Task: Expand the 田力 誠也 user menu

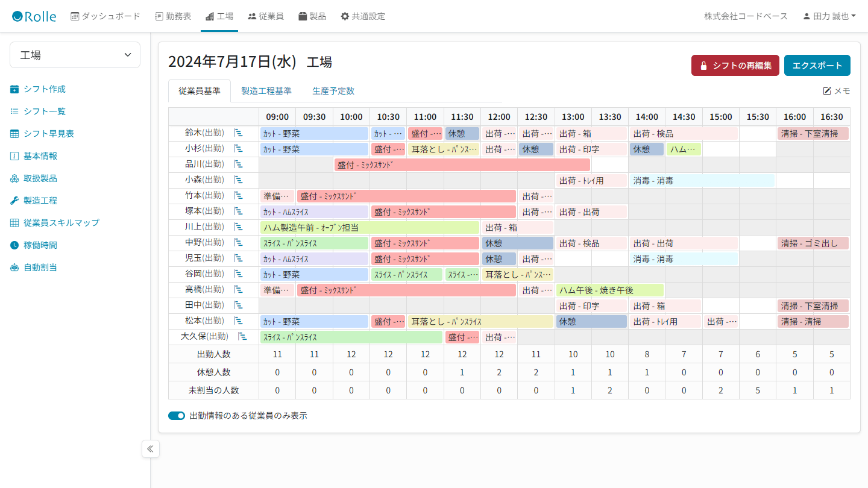Action: pos(829,16)
